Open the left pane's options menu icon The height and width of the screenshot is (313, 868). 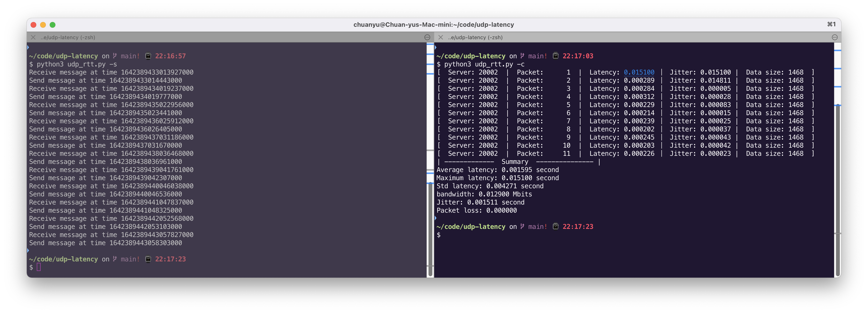pos(427,38)
